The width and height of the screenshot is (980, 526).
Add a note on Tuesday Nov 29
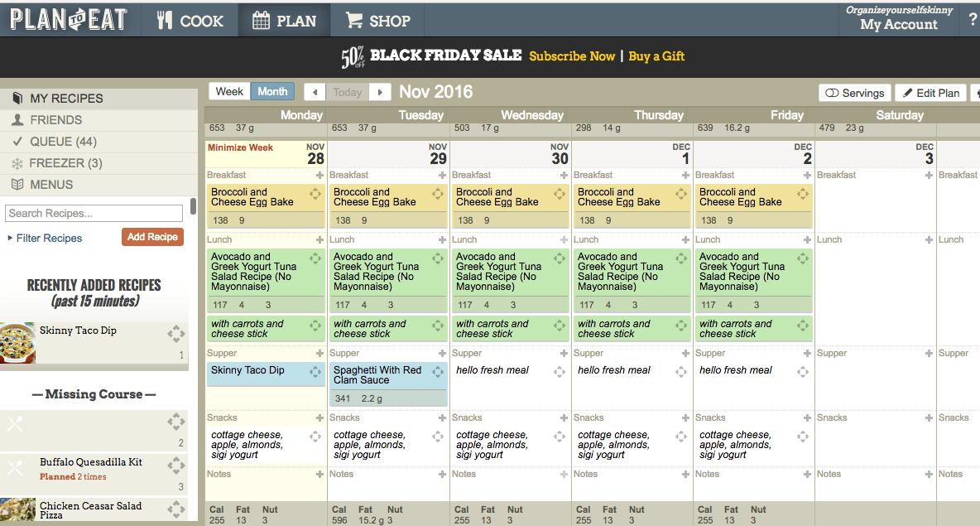coord(442,475)
